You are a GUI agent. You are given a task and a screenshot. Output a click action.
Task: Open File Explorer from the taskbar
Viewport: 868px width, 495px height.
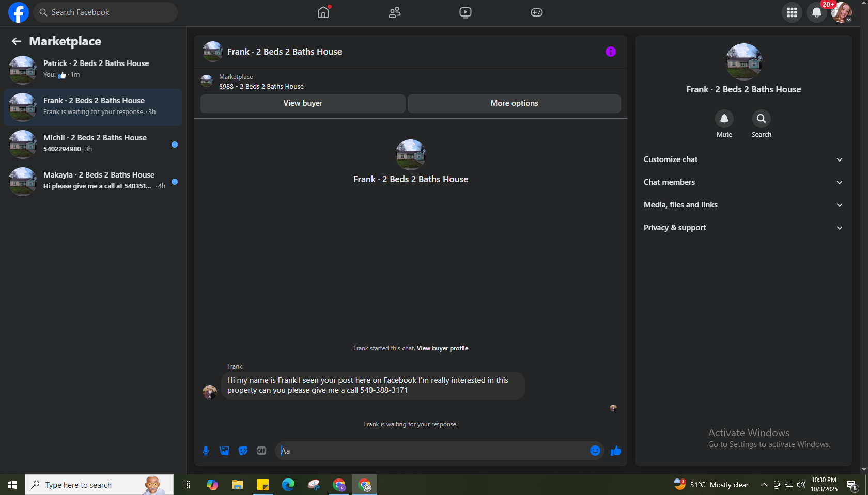pos(238,485)
